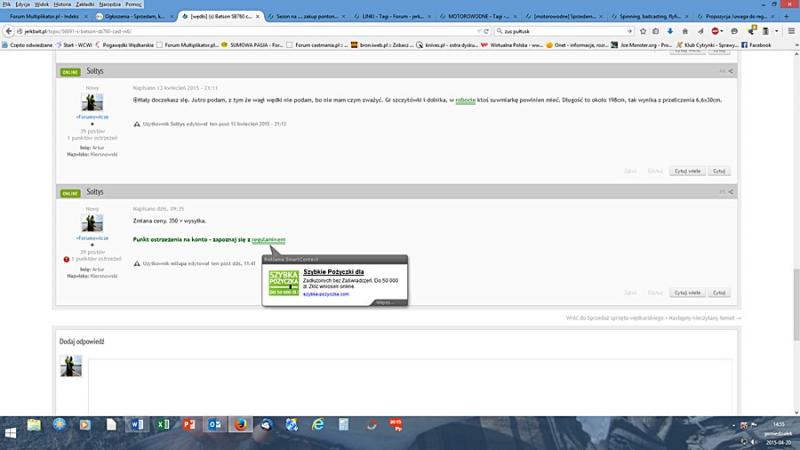The height and width of the screenshot is (450, 800).
Task: Click 'Cytuj' button on the first post
Action: coord(718,171)
